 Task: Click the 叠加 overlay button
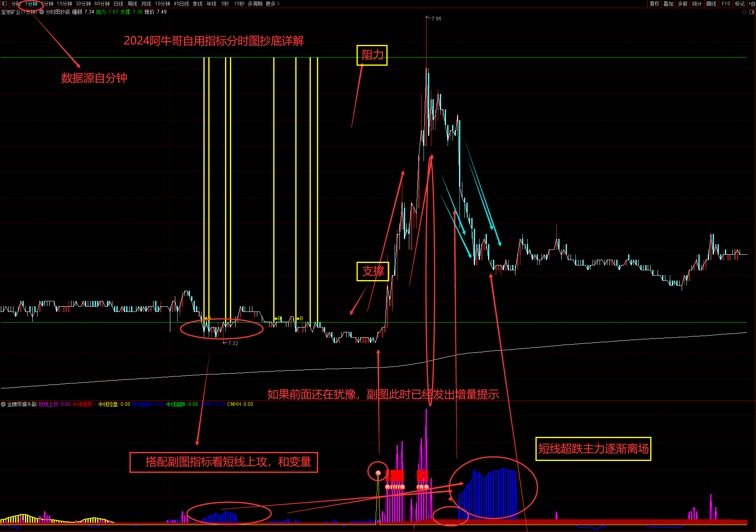click(x=669, y=4)
